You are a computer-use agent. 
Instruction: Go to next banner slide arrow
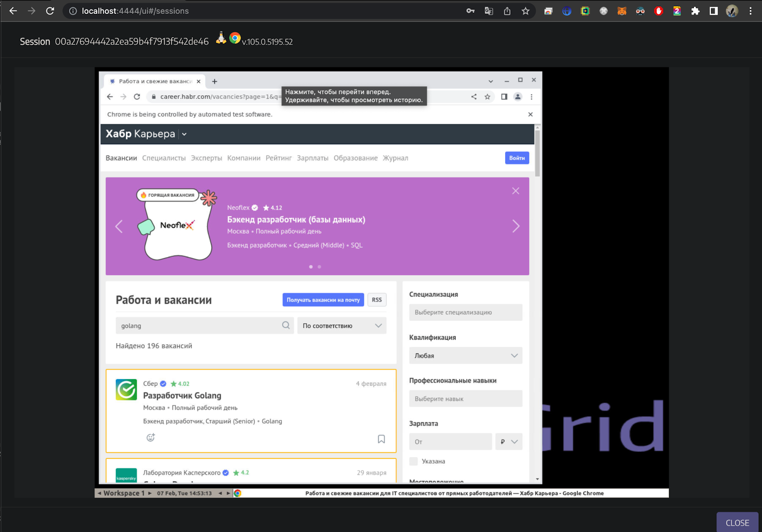click(x=516, y=226)
